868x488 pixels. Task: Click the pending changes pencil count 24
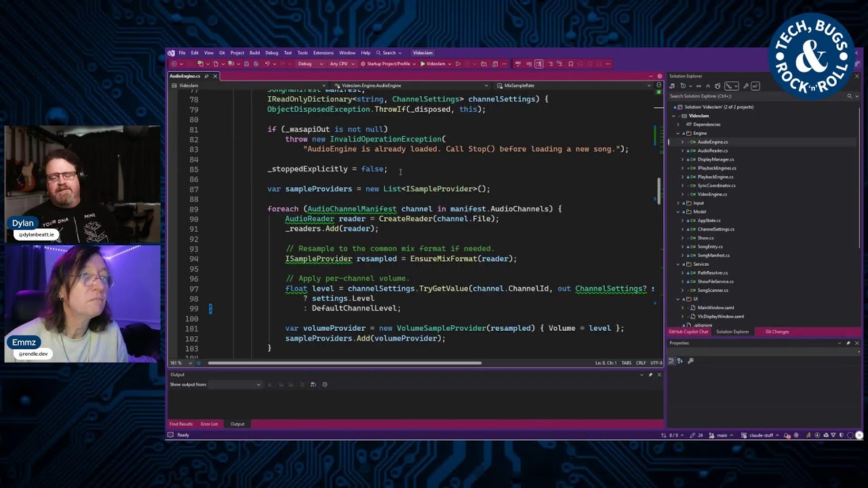(696, 435)
